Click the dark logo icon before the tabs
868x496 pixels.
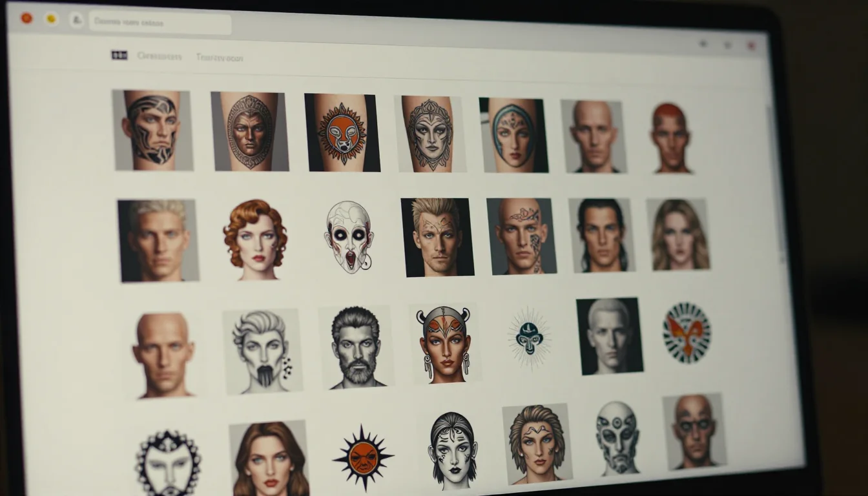(119, 56)
